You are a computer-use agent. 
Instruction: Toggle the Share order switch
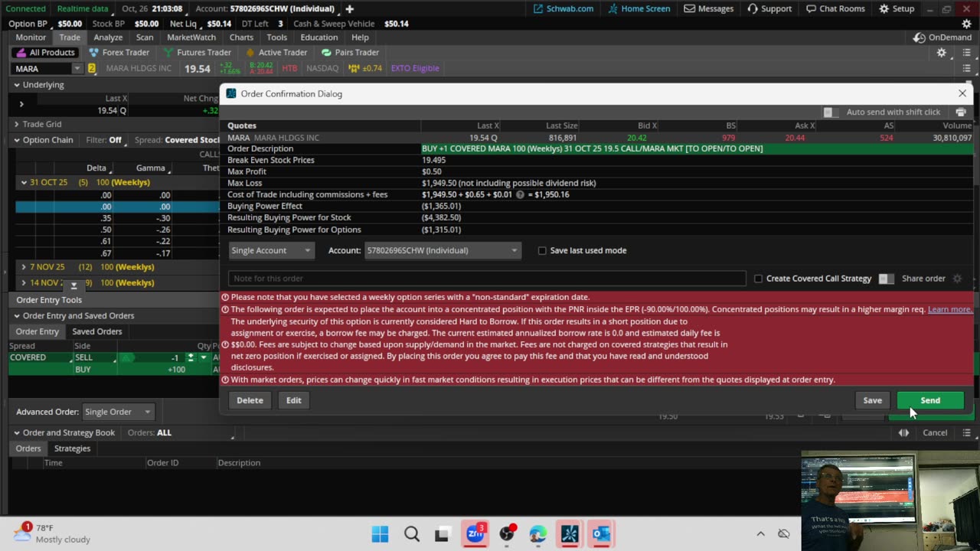(886, 279)
